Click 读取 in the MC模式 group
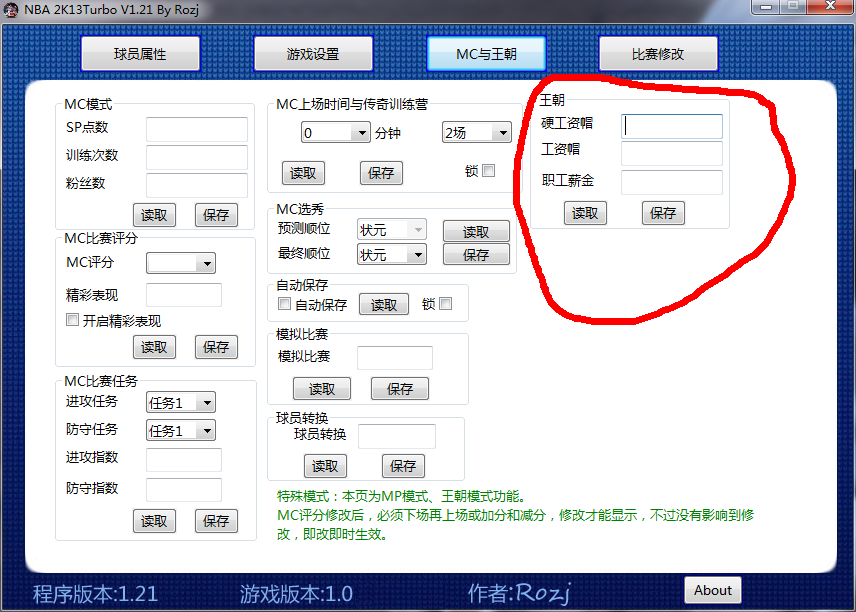Image resolution: width=856 pixels, height=612 pixels. click(154, 215)
